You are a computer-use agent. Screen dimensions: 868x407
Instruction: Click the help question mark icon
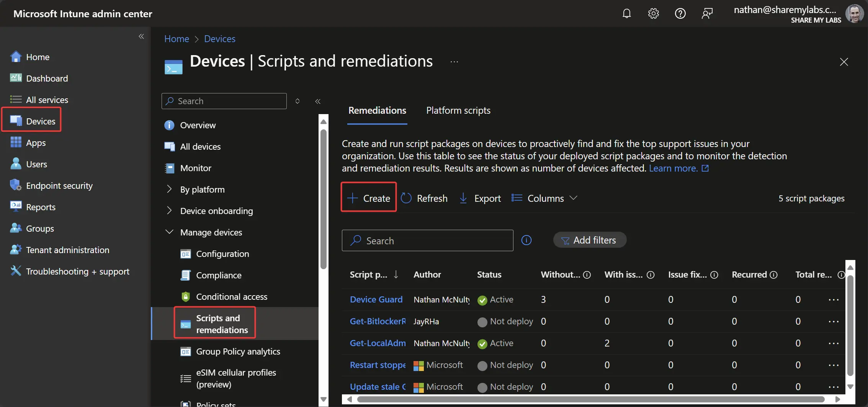pos(680,14)
